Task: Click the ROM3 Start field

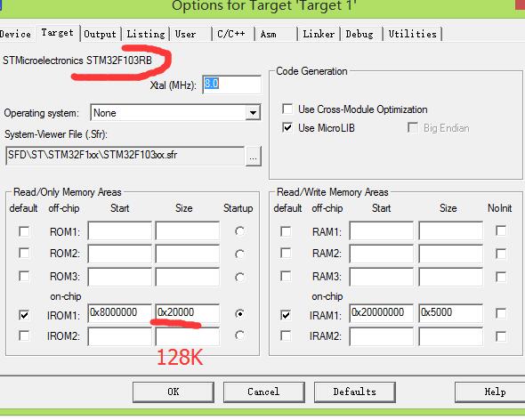Action: coord(119,277)
